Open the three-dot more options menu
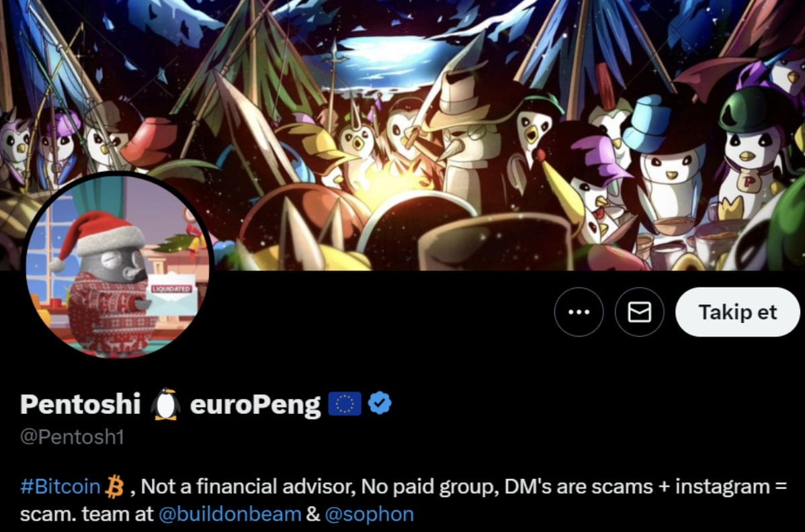 579,312
